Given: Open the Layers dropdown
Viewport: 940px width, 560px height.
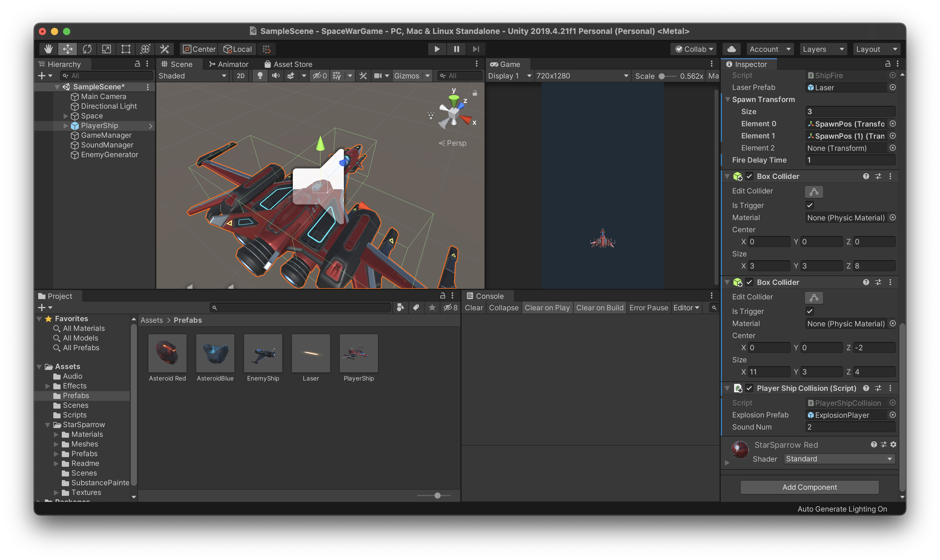Looking at the screenshot, I should 823,49.
